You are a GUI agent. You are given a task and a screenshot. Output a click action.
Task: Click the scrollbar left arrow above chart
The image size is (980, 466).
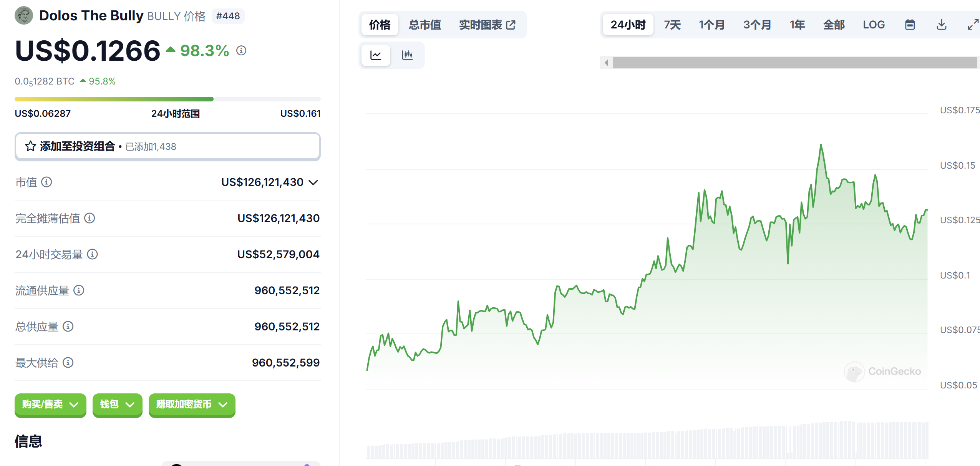click(606, 63)
